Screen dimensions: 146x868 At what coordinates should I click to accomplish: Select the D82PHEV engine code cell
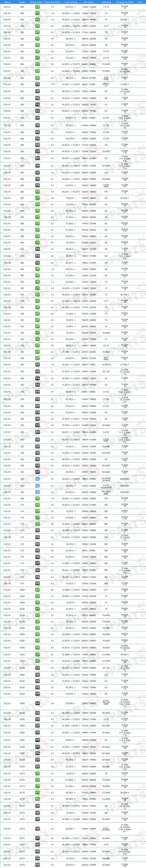click(125, 479)
